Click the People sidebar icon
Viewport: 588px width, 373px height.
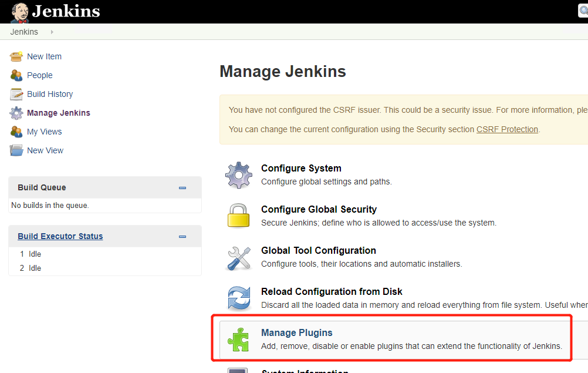(16, 75)
